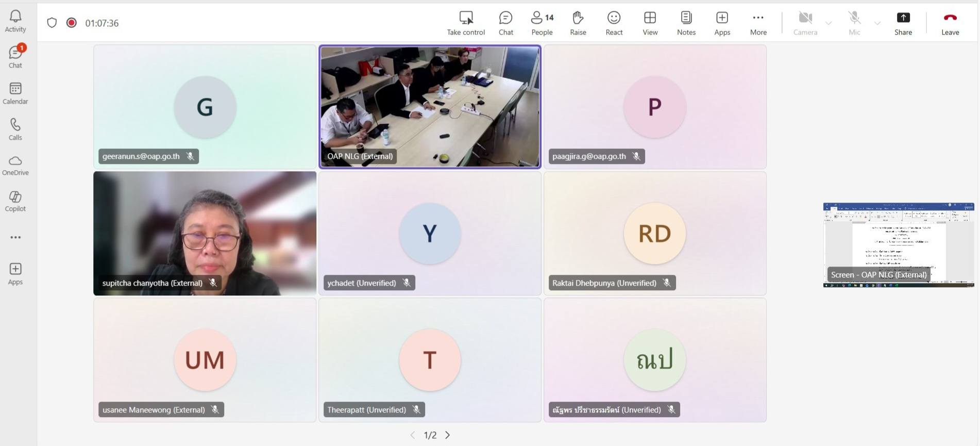This screenshot has height=446, width=980.
Task: Toggle the People participants panel
Action: 542,23
